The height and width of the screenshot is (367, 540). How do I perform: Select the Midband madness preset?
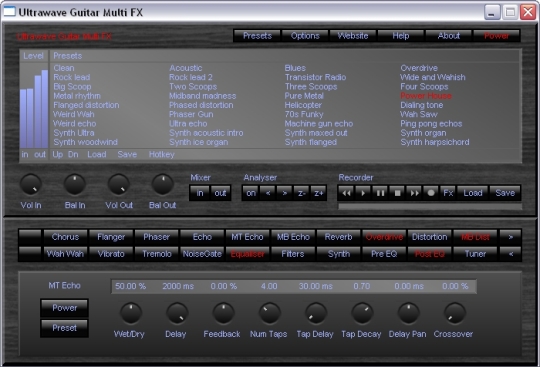[202, 96]
